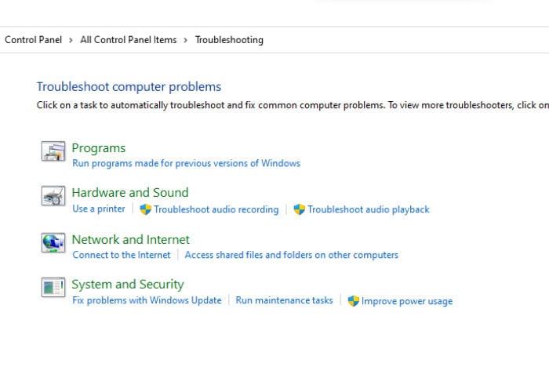Expand chevron after All Control Panel Items
This screenshot has width=549, height=392.
186,40
